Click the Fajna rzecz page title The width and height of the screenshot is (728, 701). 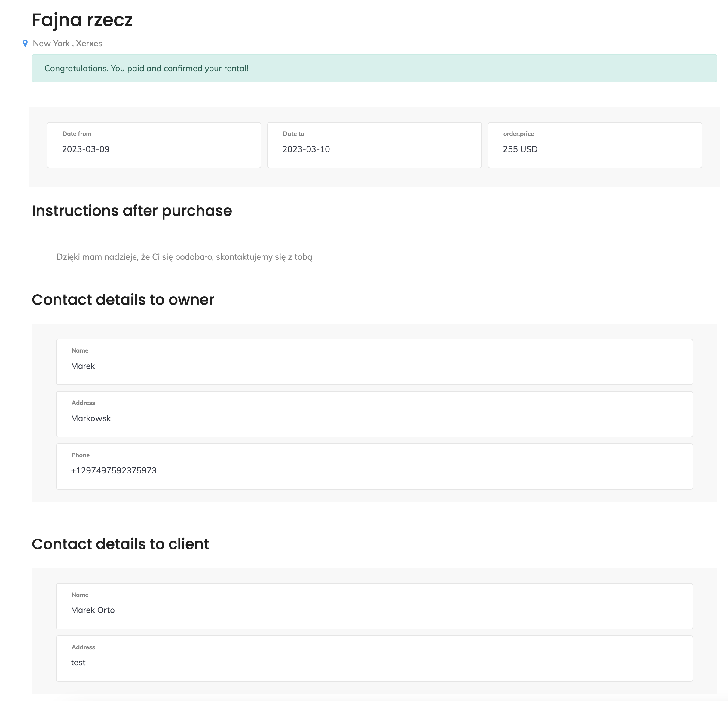pos(82,20)
